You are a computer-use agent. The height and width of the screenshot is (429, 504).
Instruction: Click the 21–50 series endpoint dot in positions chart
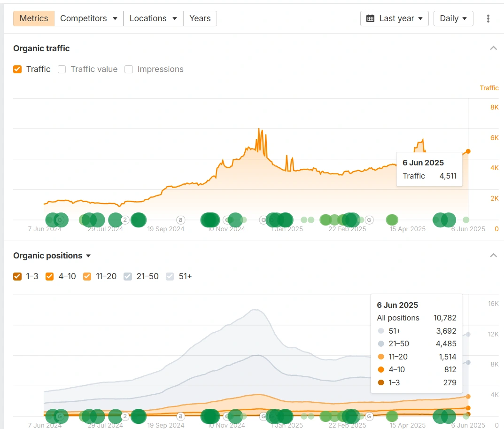(468, 362)
